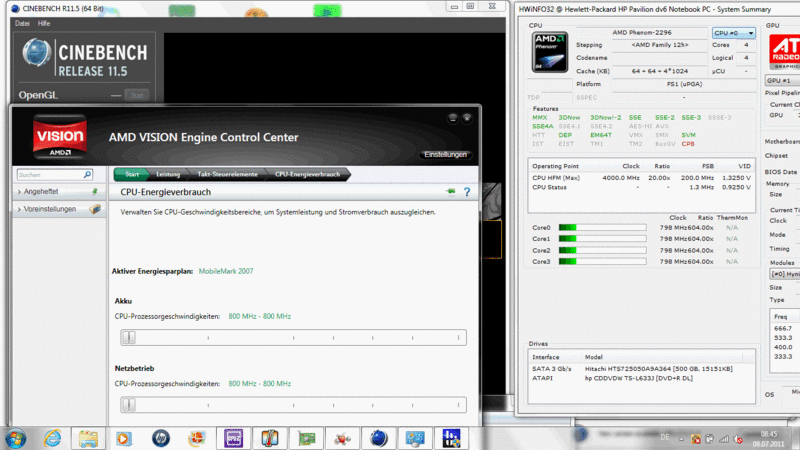Screen dimensions: 800x450
Task: Click the AMD Phenom-2296 CPU name field
Action: [x=642, y=33]
